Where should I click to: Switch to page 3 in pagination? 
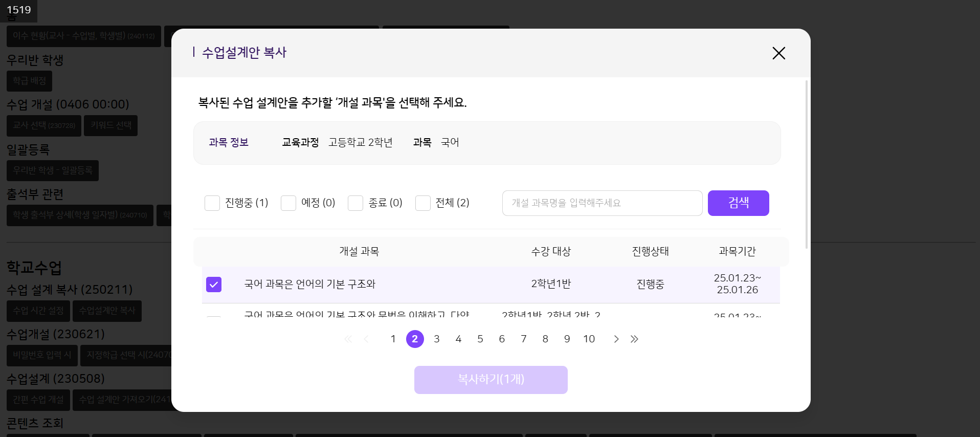tap(437, 339)
